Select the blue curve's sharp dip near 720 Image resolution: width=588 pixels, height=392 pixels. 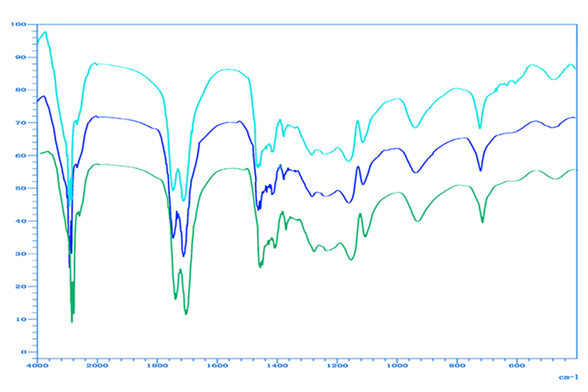[480, 170]
